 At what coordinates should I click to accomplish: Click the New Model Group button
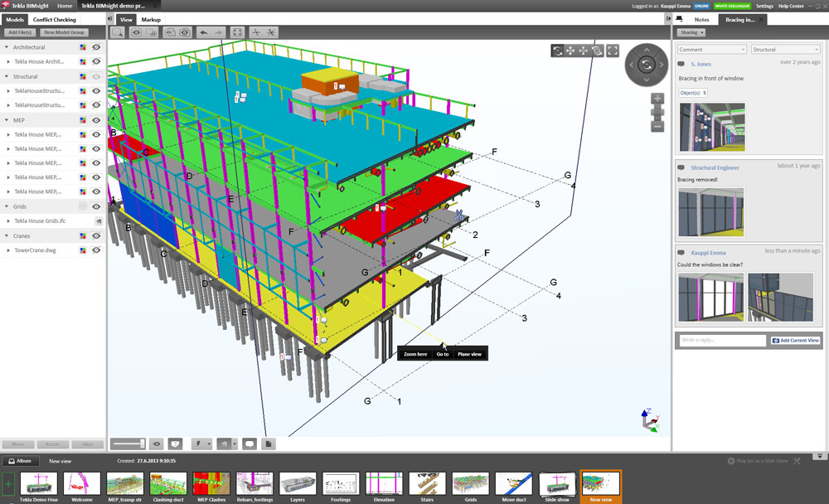64,32
